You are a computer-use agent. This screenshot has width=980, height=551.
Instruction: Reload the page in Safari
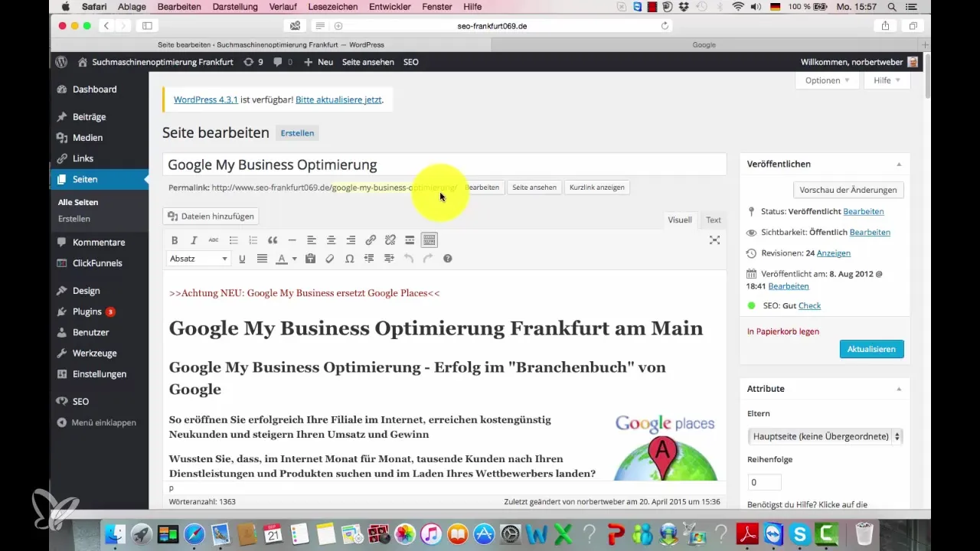click(665, 25)
